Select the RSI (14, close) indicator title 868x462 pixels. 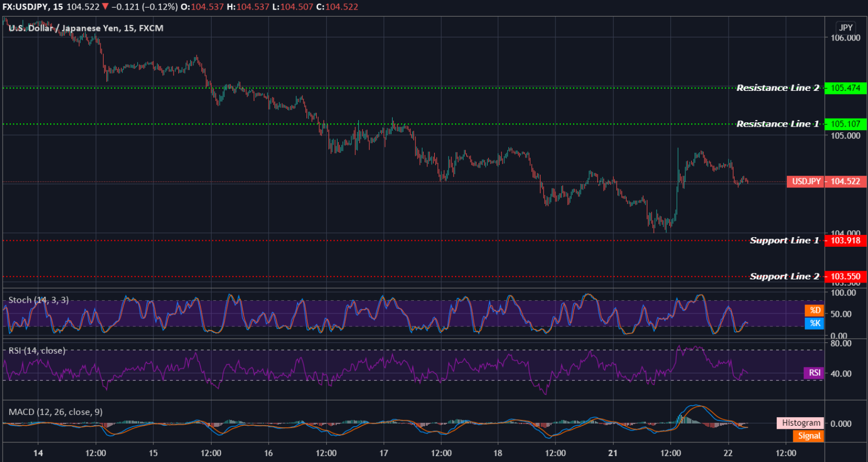[37, 351]
